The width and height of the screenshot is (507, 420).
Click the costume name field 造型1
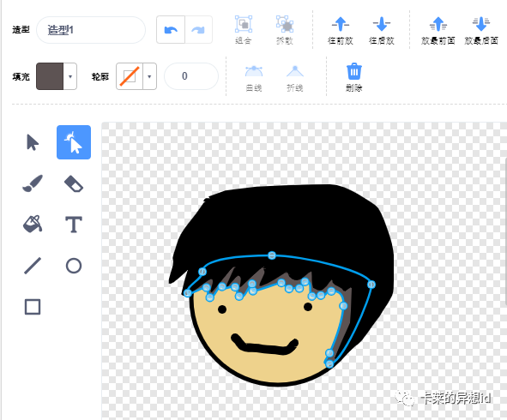pyautogui.click(x=91, y=30)
